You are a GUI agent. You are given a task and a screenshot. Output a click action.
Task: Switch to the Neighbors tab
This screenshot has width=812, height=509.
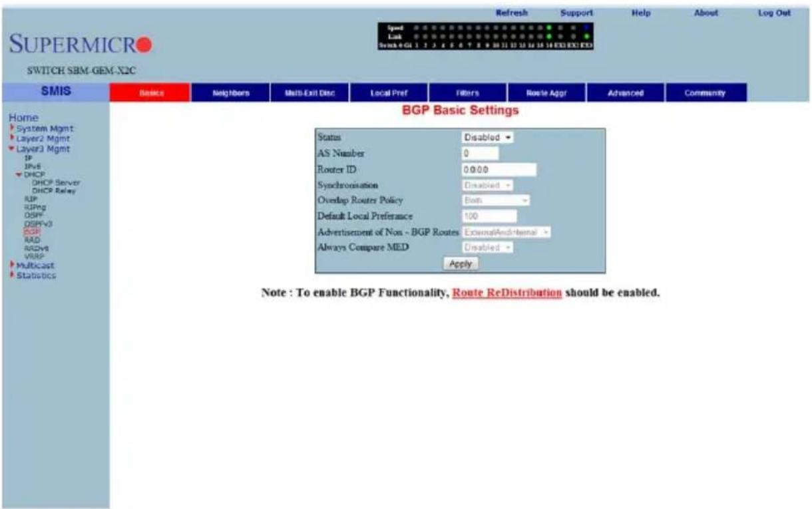[230, 94]
